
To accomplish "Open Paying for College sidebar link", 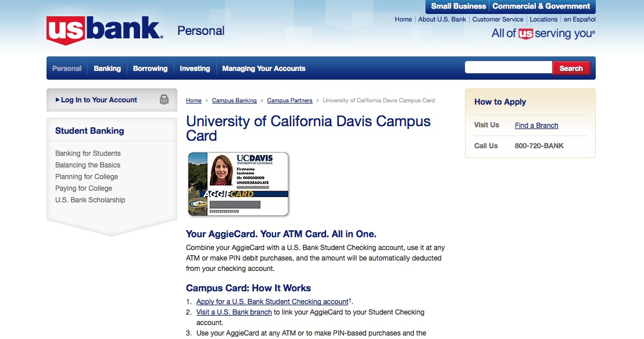I will [84, 188].
